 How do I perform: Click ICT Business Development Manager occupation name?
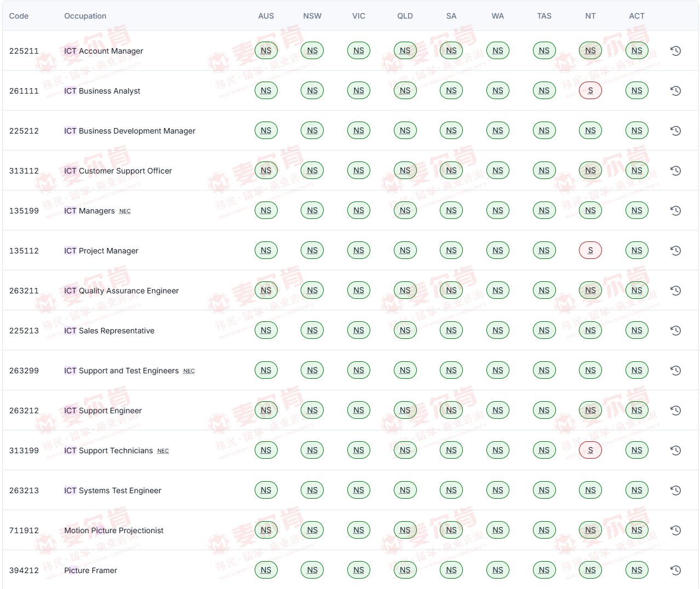(x=129, y=131)
